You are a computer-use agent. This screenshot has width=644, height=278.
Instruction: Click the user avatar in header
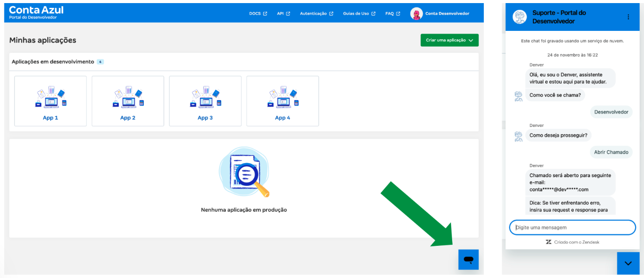coord(416,14)
